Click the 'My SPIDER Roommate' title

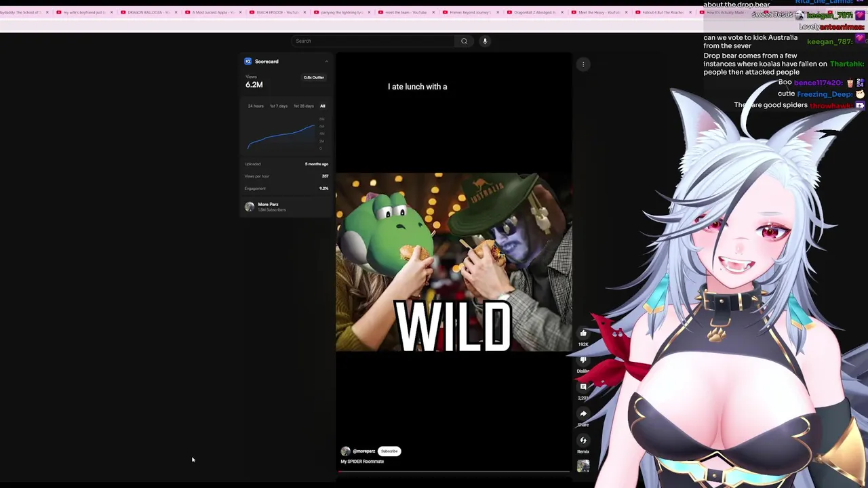362,462
